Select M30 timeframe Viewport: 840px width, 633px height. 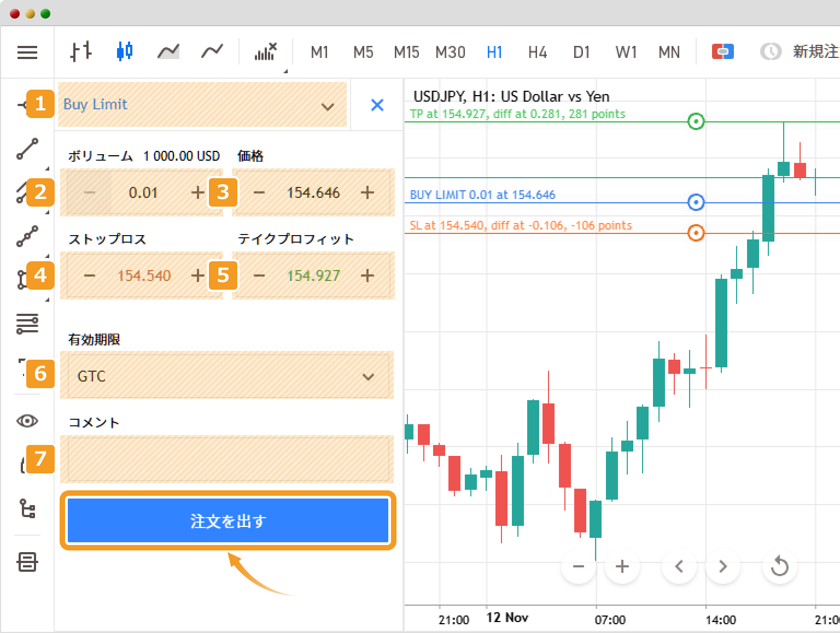click(450, 52)
